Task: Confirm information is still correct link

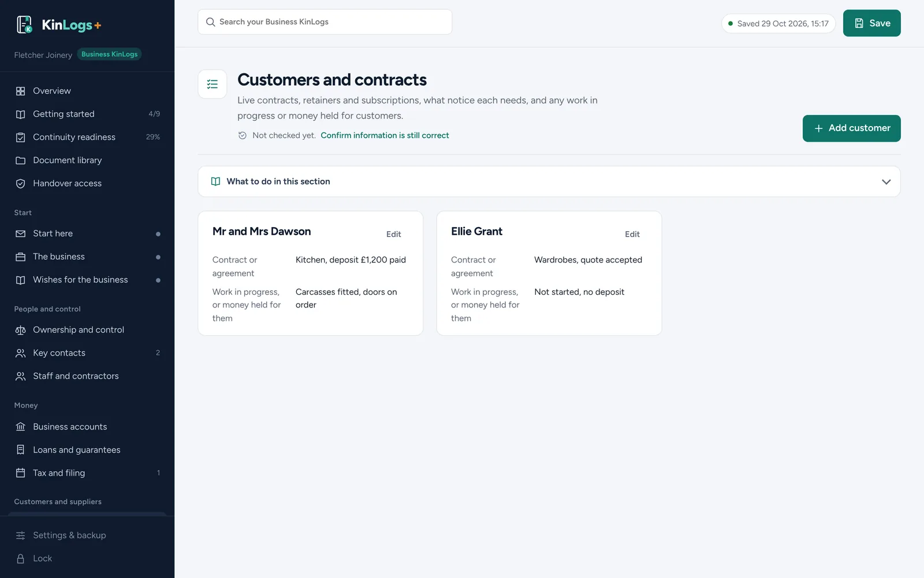Action: pyautogui.click(x=385, y=135)
